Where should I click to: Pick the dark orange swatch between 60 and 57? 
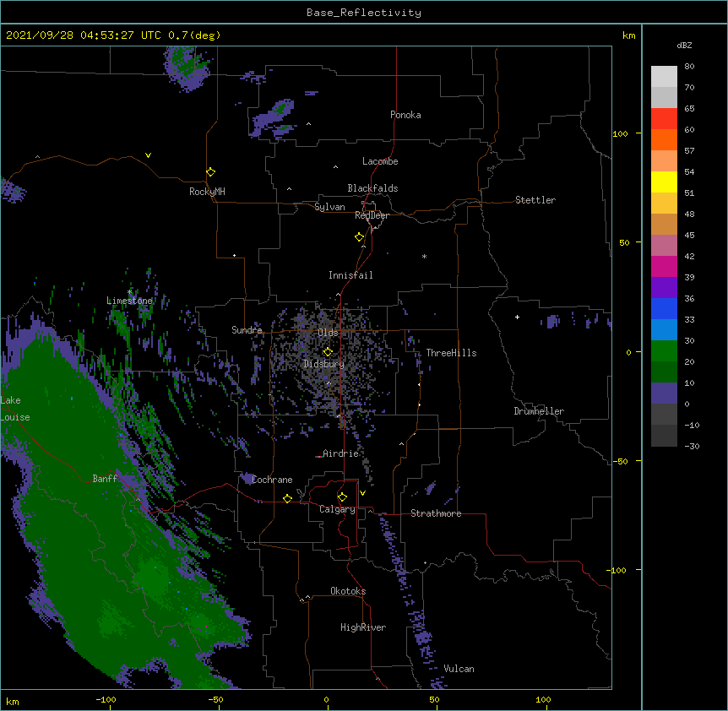(664, 139)
